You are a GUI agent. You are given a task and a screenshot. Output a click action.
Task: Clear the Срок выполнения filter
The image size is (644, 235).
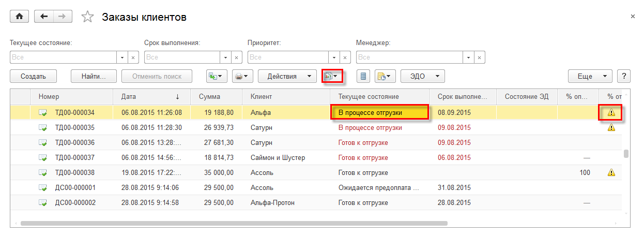click(236, 57)
